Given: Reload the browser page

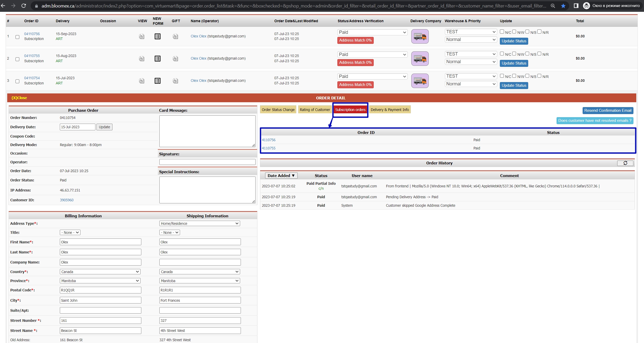Looking at the screenshot, I should 24,5.
